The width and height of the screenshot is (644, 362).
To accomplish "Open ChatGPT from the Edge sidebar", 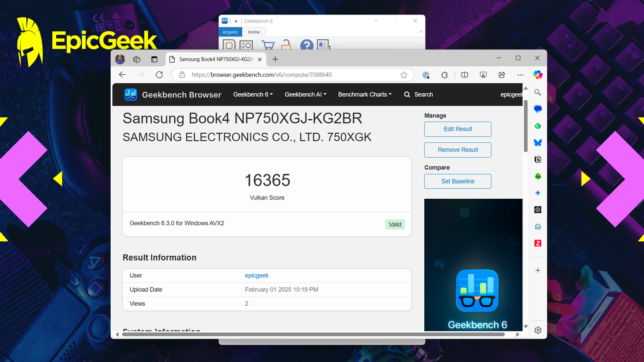I will click(x=538, y=210).
